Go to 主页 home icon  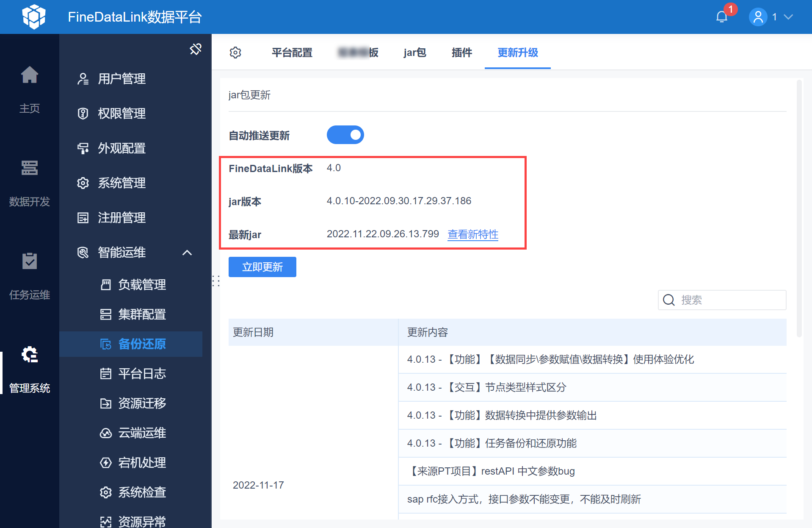(x=30, y=75)
